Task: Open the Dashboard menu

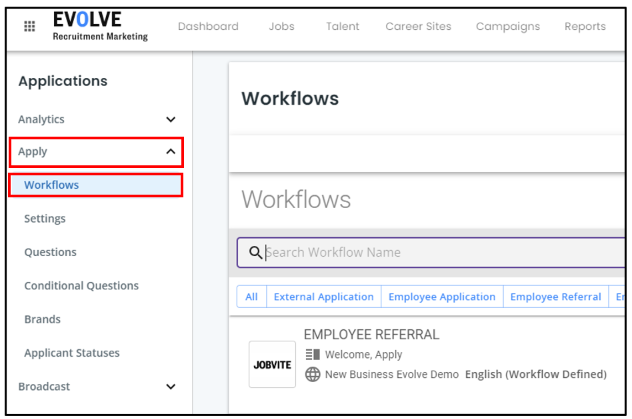Action: pyautogui.click(x=208, y=27)
